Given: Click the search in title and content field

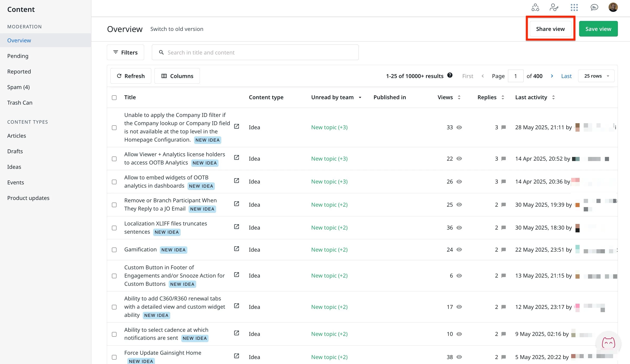Looking at the screenshot, I should 255,53.
